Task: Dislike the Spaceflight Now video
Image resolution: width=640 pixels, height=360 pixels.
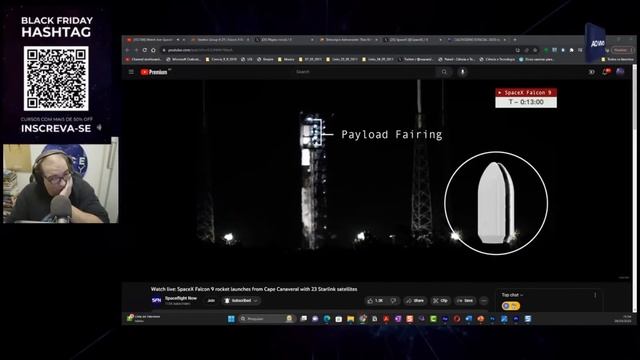Action: click(x=393, y=300)
